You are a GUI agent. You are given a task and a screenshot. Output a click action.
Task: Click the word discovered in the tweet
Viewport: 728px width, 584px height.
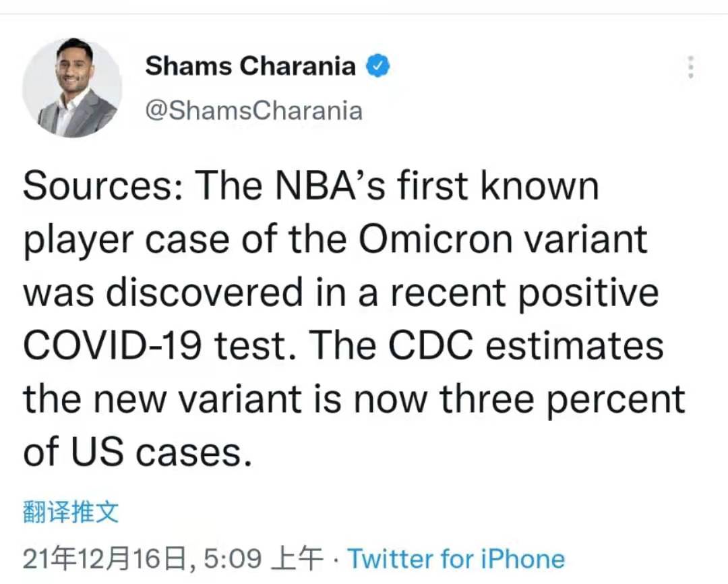pos(204,293)
